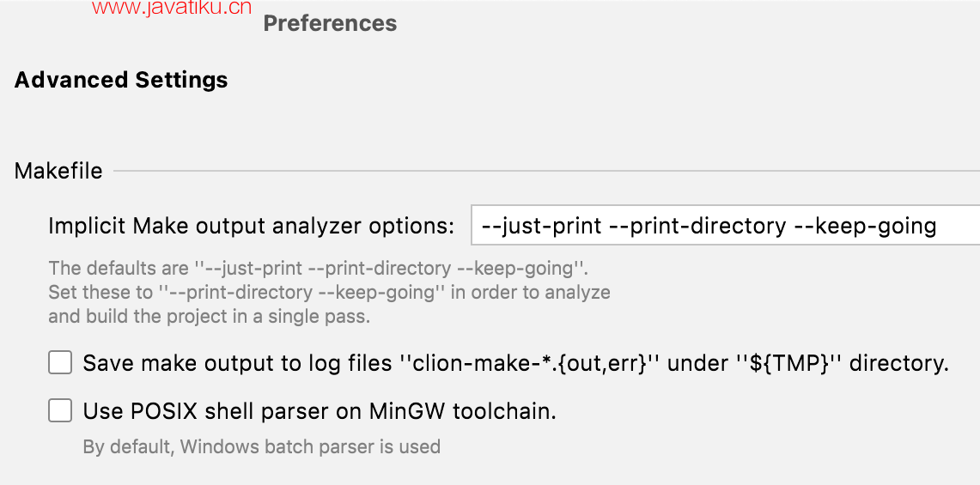Click the 'By default, Windows batch parser is used' hint

pos(261,446)
